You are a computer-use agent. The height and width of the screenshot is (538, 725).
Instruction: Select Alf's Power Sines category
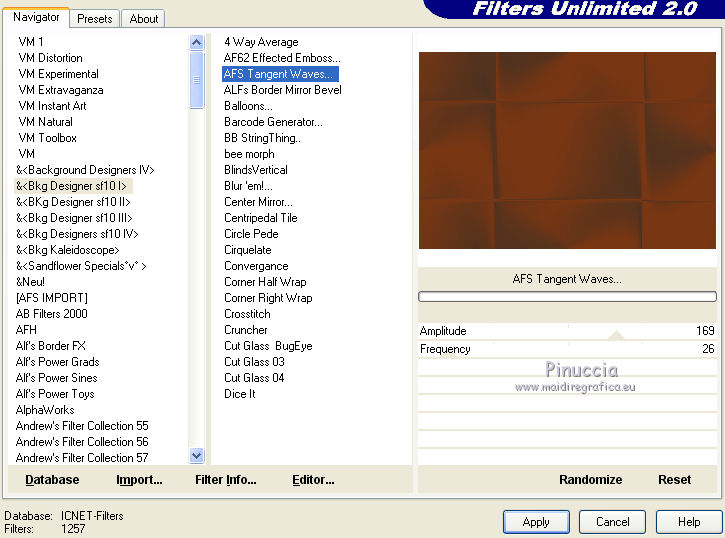coord(56,378)
